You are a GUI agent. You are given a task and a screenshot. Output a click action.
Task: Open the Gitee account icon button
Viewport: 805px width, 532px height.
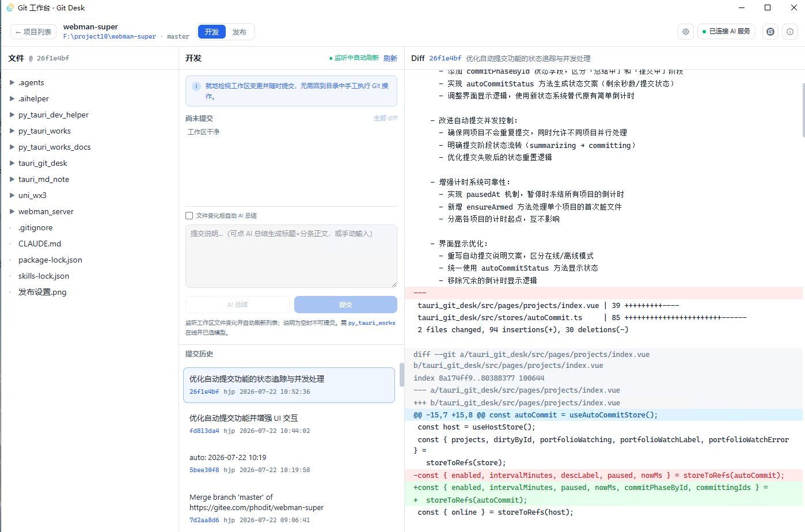coord(770,32)
